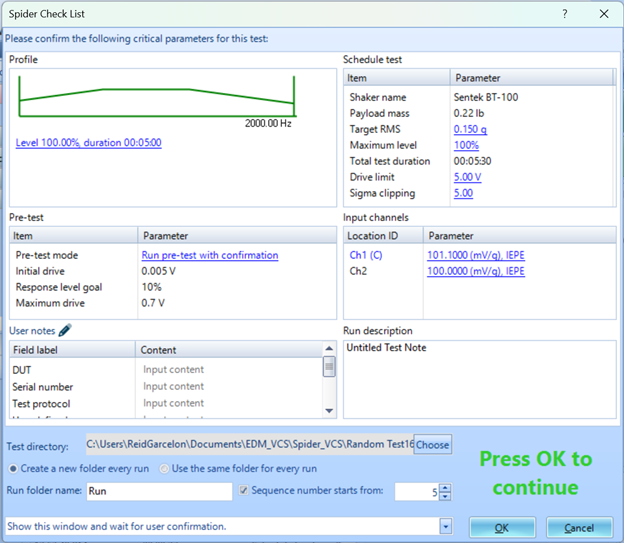Click the Run folder name input field
This screenshot has height=543, width=624.
click(160, 491)
